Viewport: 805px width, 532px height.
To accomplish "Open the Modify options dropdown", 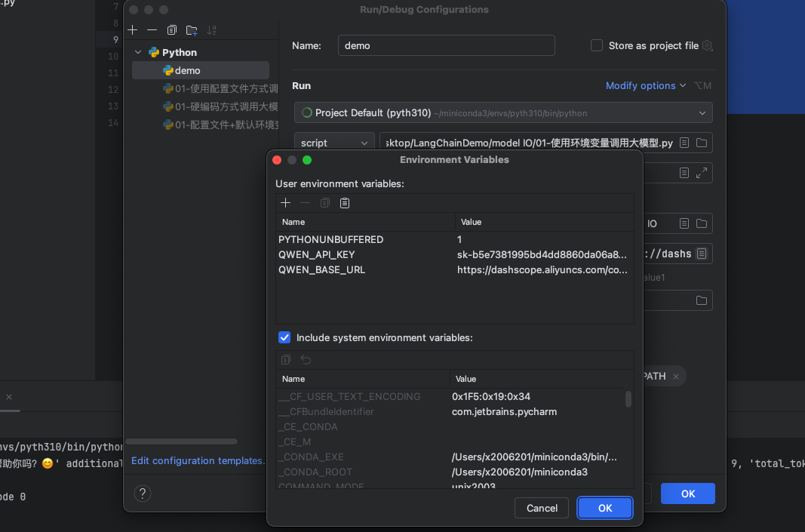I will 645,86.
